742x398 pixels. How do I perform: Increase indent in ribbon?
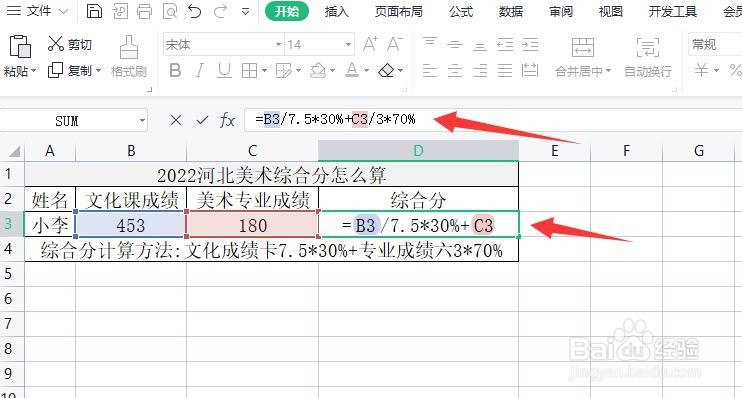tap(530, 44)
